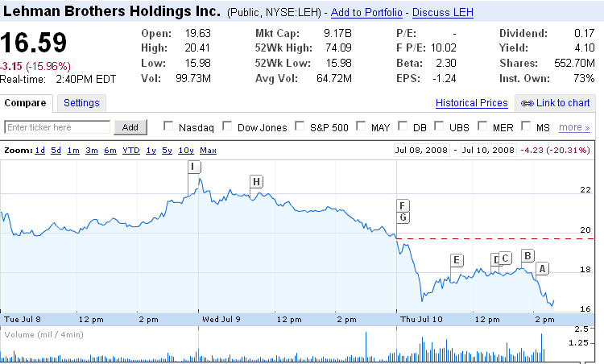Select news flag F on the chart

point(403,205)
